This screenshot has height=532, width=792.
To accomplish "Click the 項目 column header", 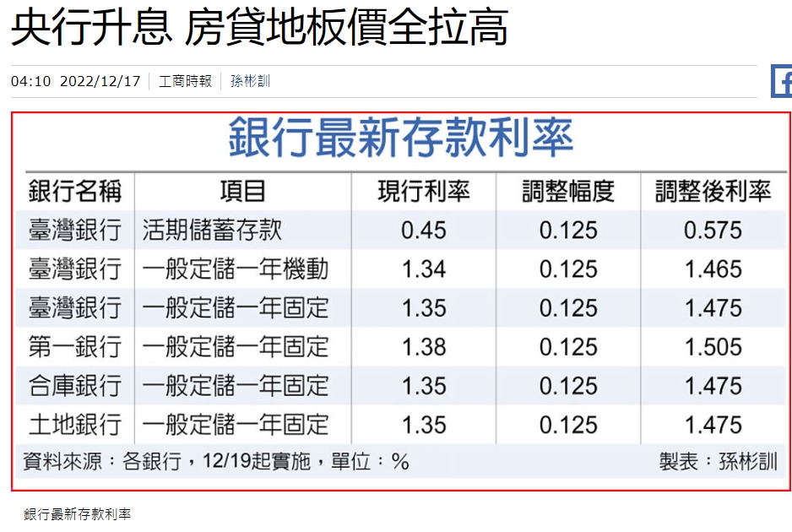I will pos(243,192).
